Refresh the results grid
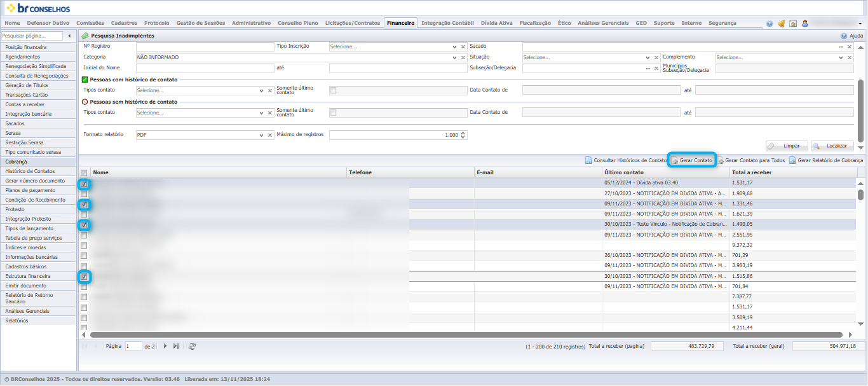Image resolution: width=868 pixels, height=386 pixels. click(x=192, y=346)
